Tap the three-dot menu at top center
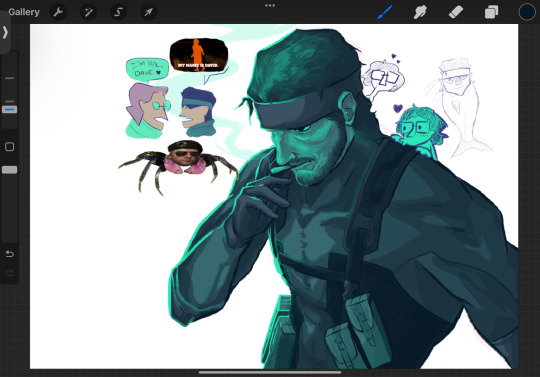The image size is (540, 377). (x=270, y=6)
